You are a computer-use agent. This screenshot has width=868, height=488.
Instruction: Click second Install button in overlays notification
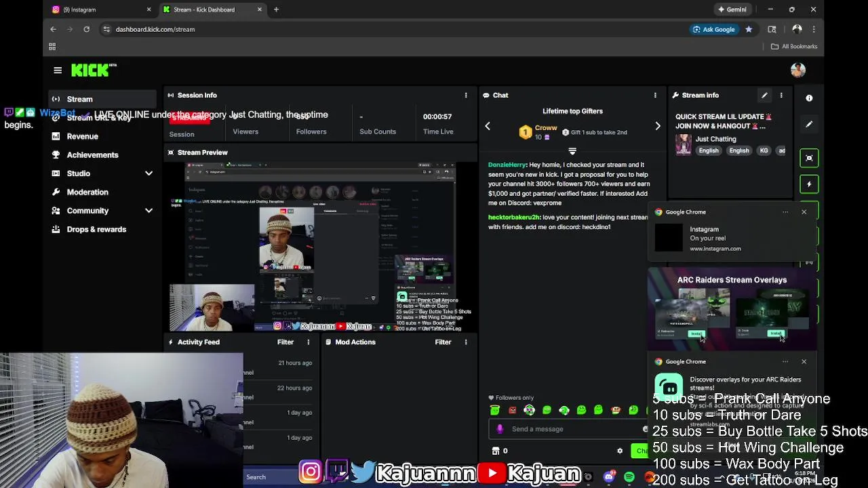pos(776,333)
